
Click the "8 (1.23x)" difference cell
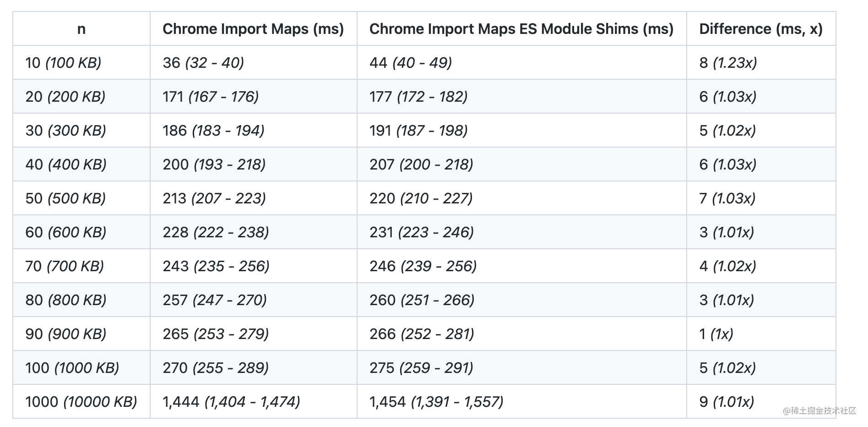(728, 63)
